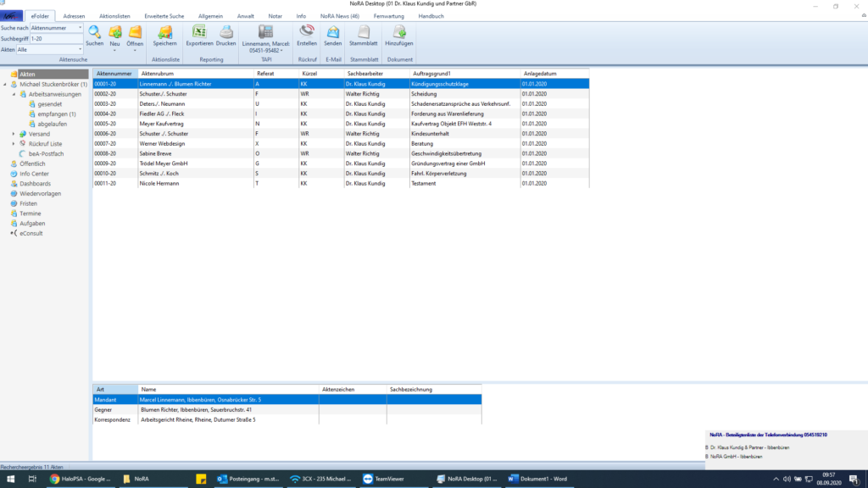Sort the table by the Anlagedatum column
This screenshot has height=488, width=868.
(x=541, y=74)
